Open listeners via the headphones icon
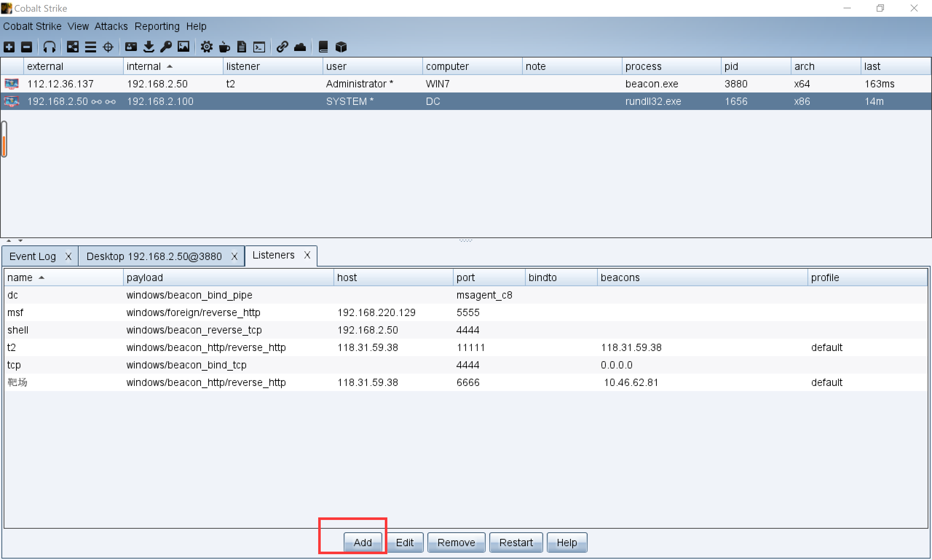Viewport: 932px width, 560px height. (50, 47)
